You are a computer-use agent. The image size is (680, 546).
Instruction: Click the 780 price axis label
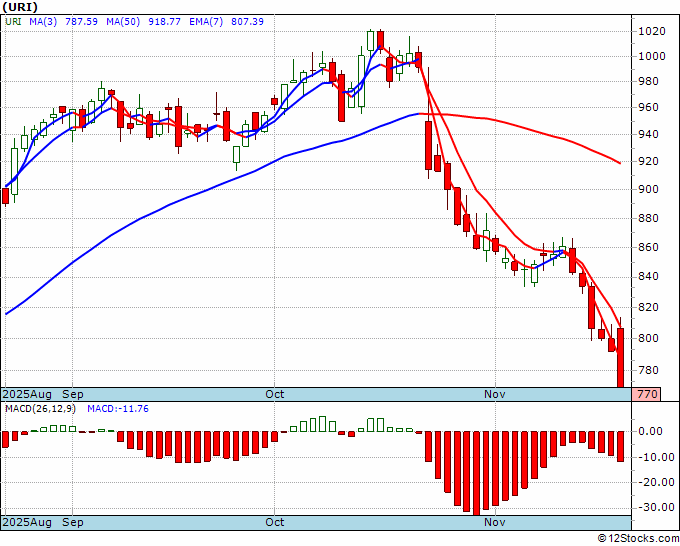648,370
